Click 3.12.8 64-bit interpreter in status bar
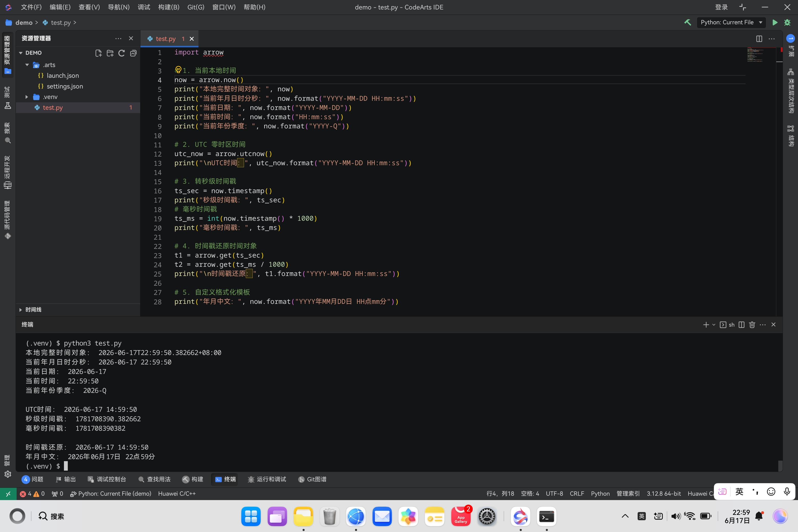Image resolution: width=798 pixels, height=532 pixels. coord(664,494)
